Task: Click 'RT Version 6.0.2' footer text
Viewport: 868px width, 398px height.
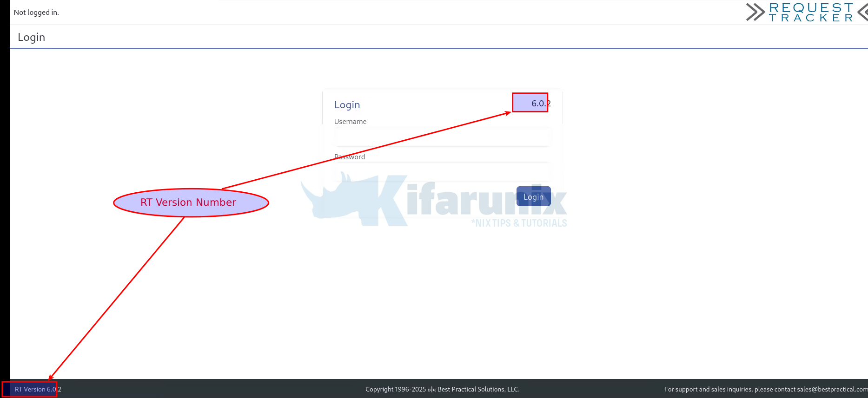Action: [x=38, y=389]
